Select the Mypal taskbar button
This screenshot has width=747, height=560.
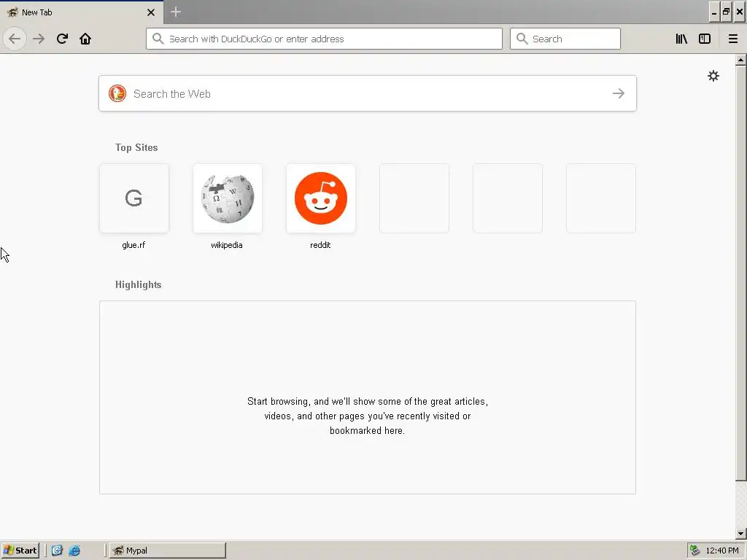(167, 551)
